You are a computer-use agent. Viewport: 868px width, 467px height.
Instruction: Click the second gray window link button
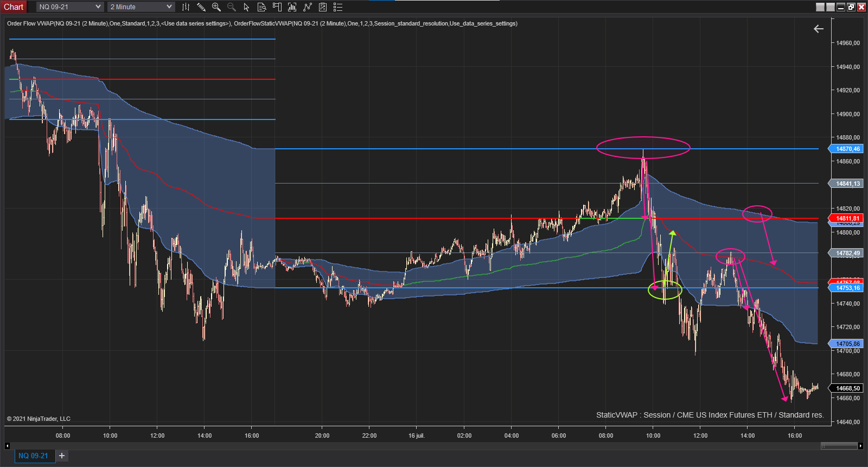[831, 7]
